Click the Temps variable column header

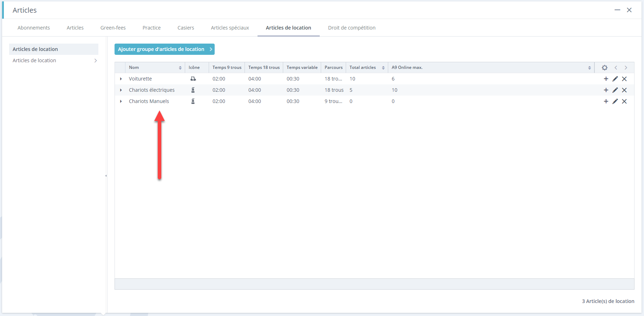(302, 67)
